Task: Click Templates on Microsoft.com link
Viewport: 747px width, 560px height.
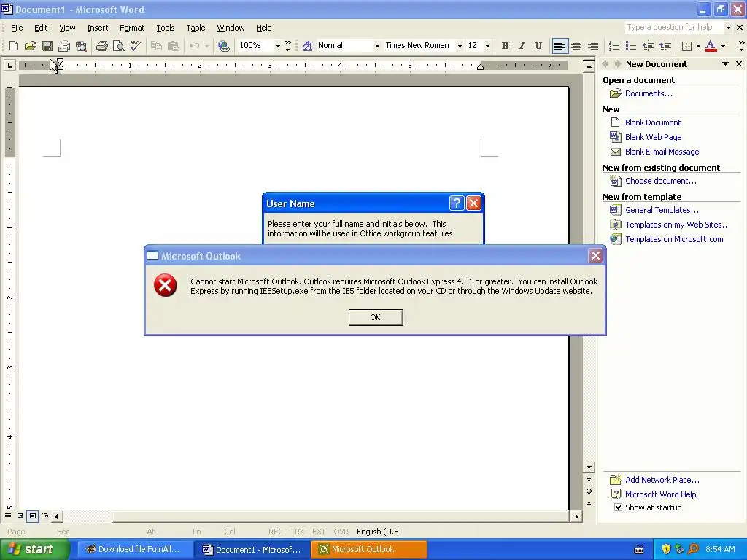Action: tap(674, 239)
